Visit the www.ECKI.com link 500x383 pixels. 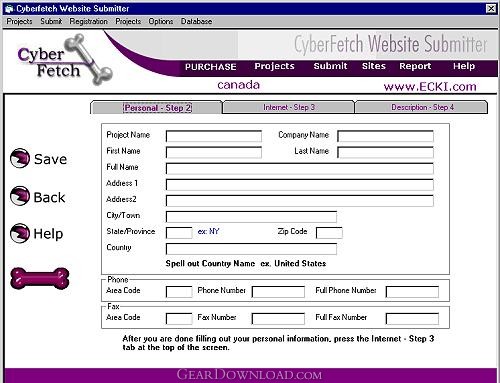pos(430,87)
